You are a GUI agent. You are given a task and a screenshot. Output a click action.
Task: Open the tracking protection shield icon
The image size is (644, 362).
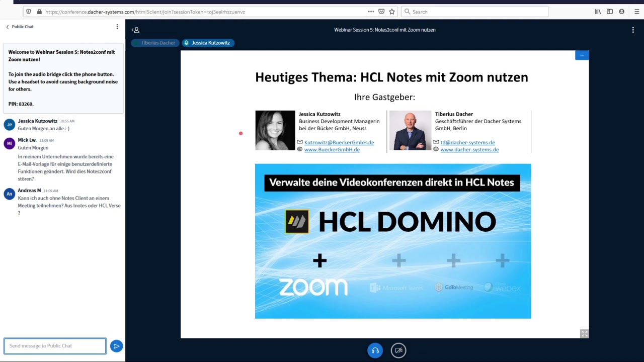(29, 12)
